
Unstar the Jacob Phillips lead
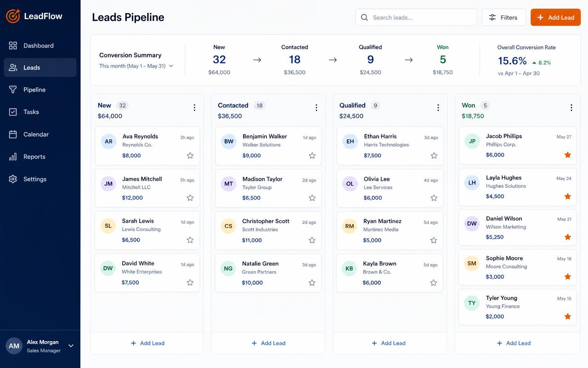(x=567, y=155)
